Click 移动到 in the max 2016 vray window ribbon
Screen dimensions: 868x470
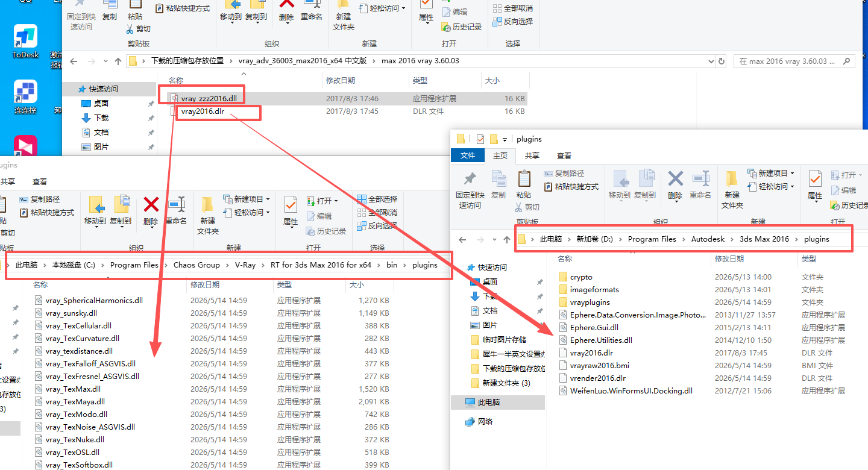pyautogui.click(x=231, y=11)
